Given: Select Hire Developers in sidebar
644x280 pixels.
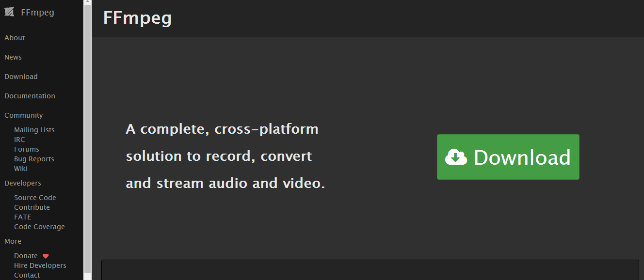Looking at the screenshot, I should click(40, 265).
